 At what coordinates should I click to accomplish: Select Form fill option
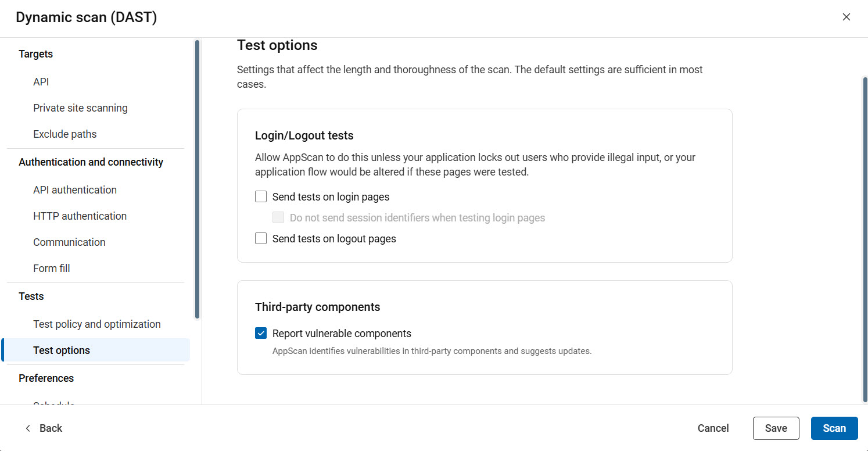pyautogui.click(x=52, y=269)
